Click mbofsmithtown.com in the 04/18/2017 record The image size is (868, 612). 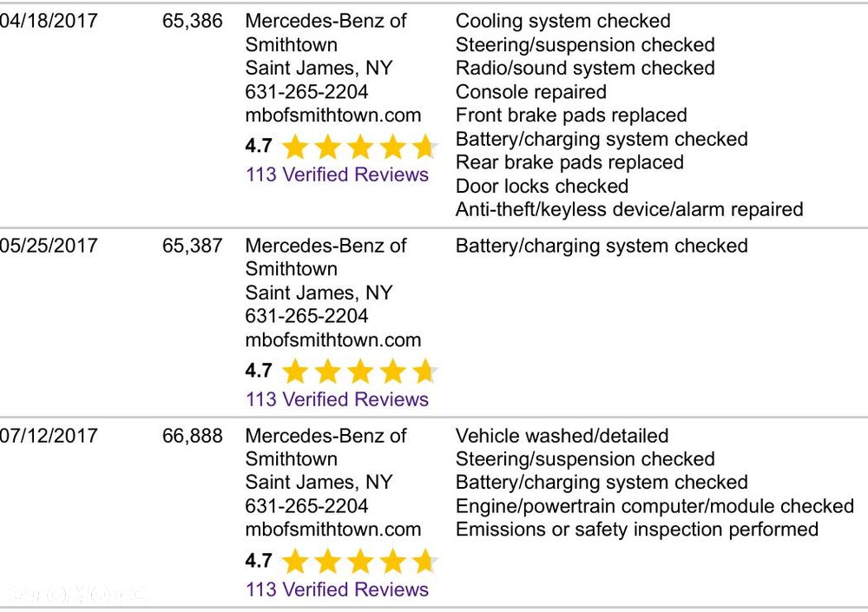pyautogui.click(x=332, y=115)
